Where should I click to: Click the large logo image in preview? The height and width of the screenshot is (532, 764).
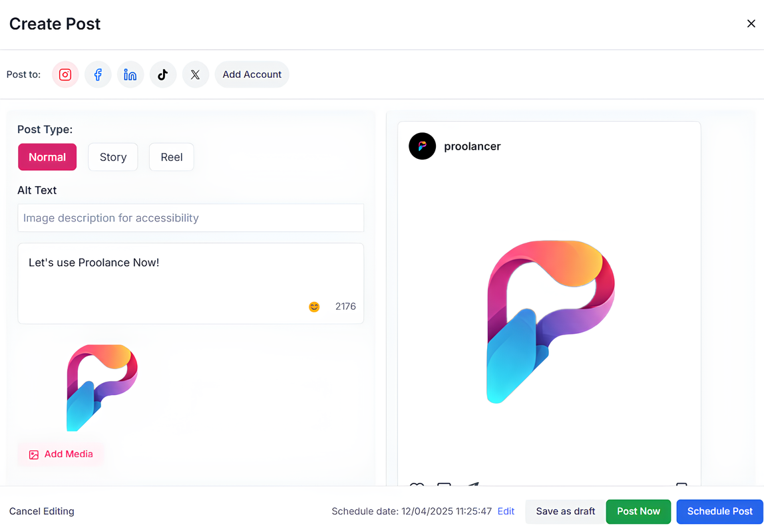coord(550,321)
